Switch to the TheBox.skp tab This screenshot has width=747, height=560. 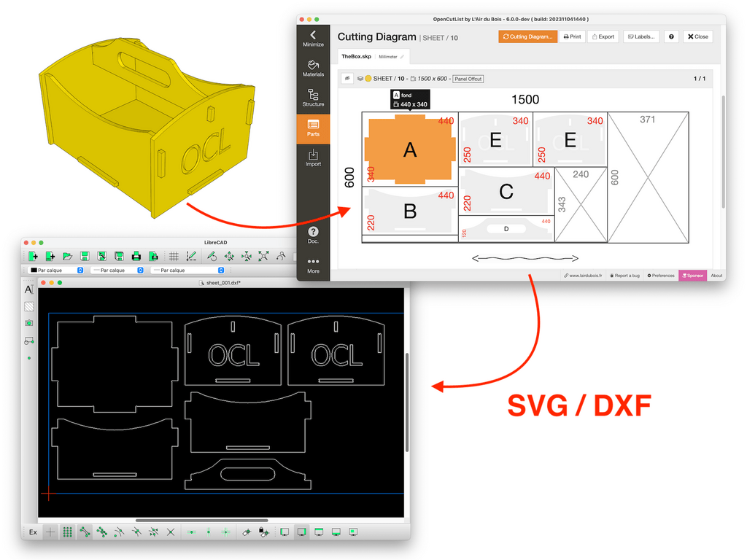(x=356, y=56)
